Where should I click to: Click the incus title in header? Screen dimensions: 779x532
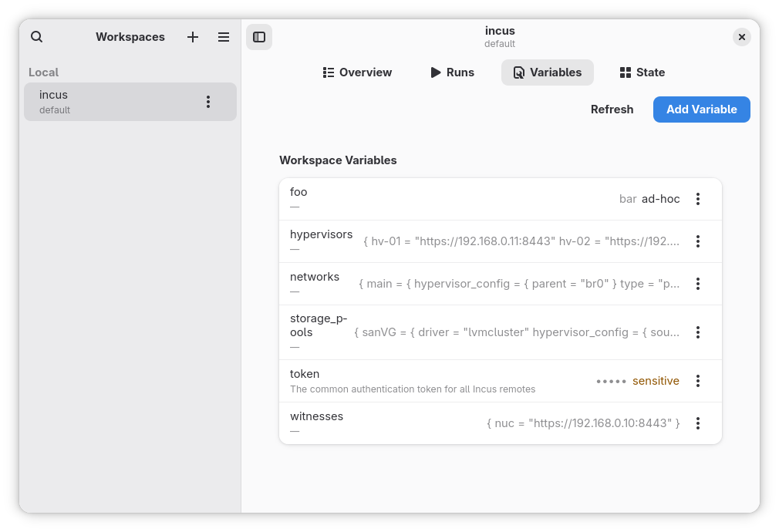pos(500,31)
